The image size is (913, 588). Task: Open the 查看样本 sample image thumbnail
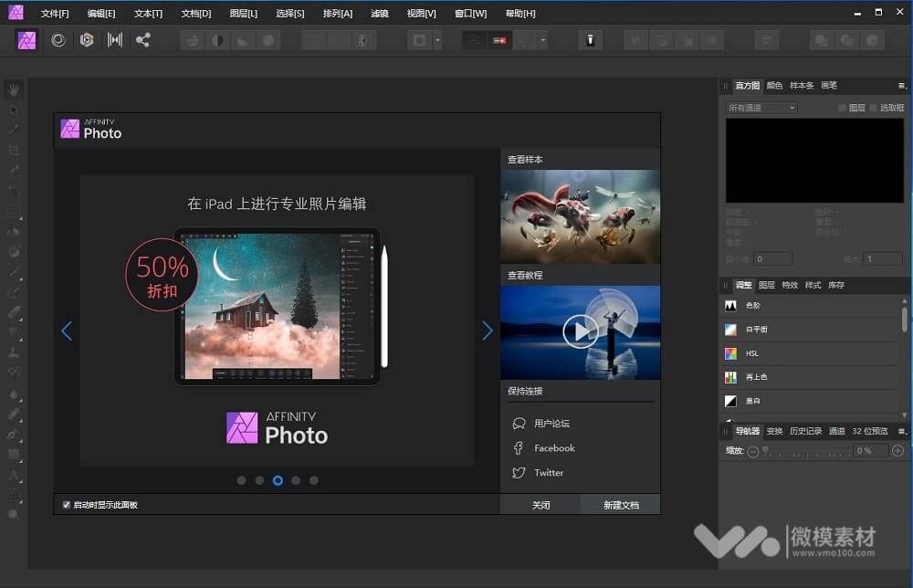(x=581, y=216)
